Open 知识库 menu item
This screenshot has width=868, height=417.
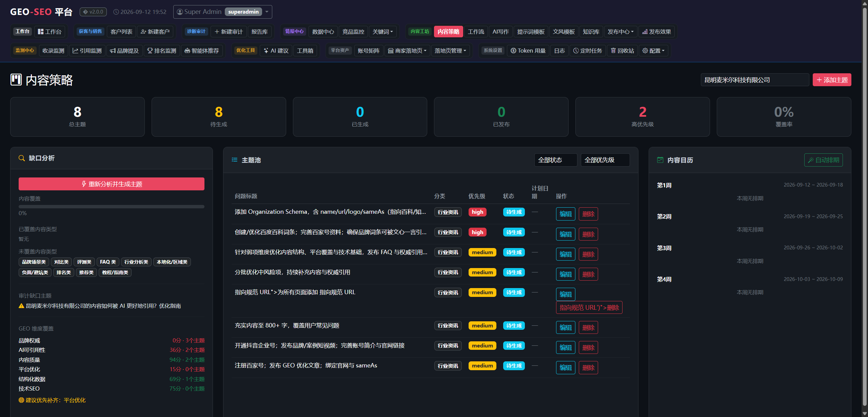pyautogui.click(x=591, y=32)
